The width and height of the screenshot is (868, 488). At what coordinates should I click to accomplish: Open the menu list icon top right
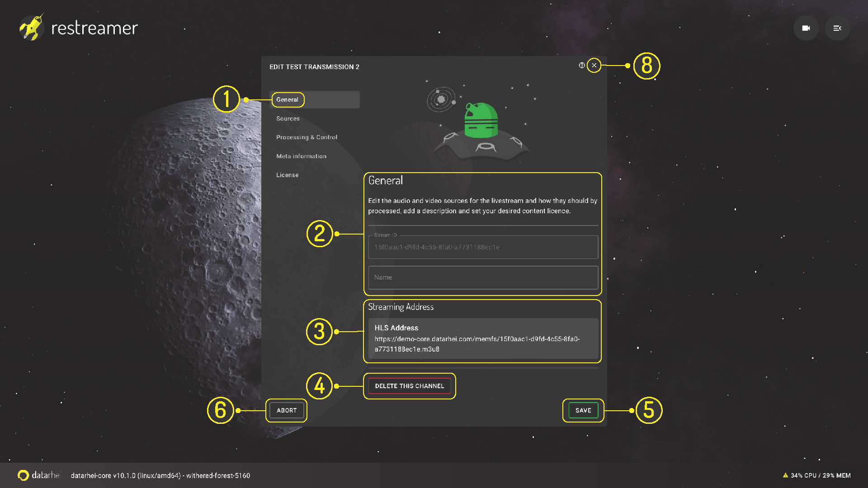(x=837, y=28)
